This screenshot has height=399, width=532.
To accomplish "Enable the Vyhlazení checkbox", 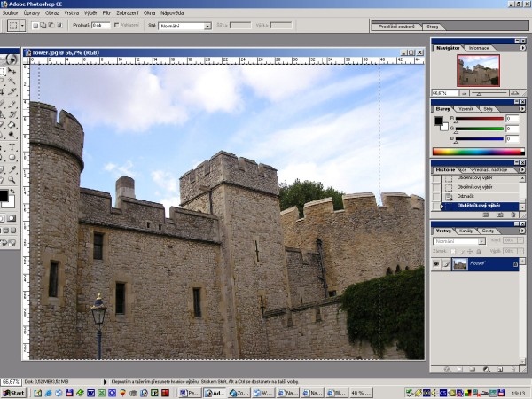I will point(116,27).
